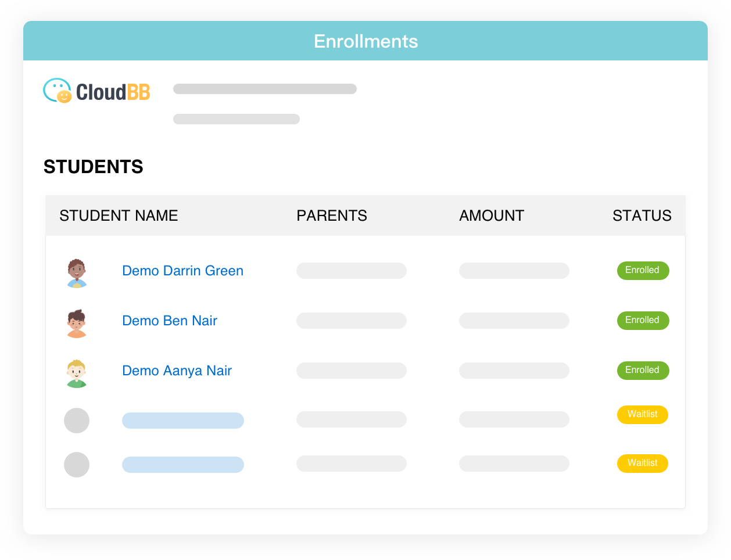731x560 pixels.
Task: Click the last Waitlist status badge
Action: pyautogui.click(x=643, y=463)
